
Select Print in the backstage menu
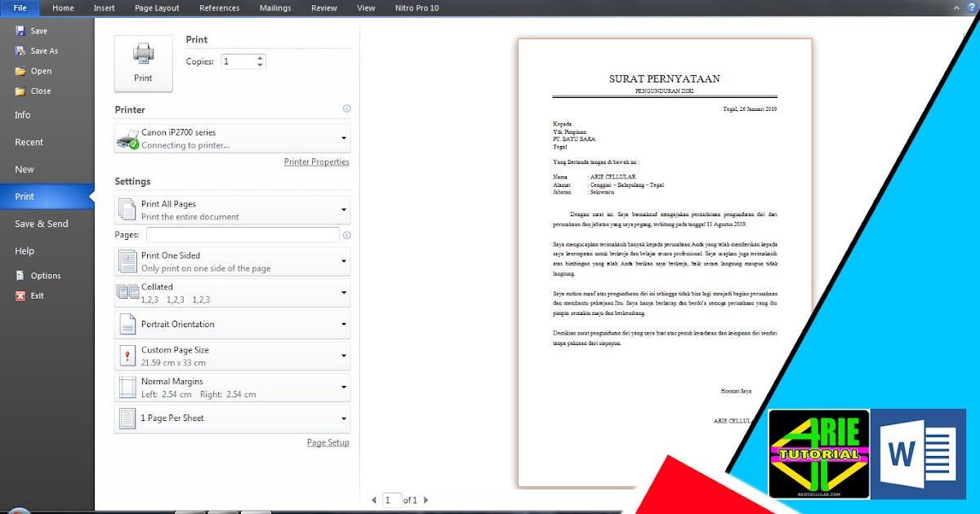(47, 197)
